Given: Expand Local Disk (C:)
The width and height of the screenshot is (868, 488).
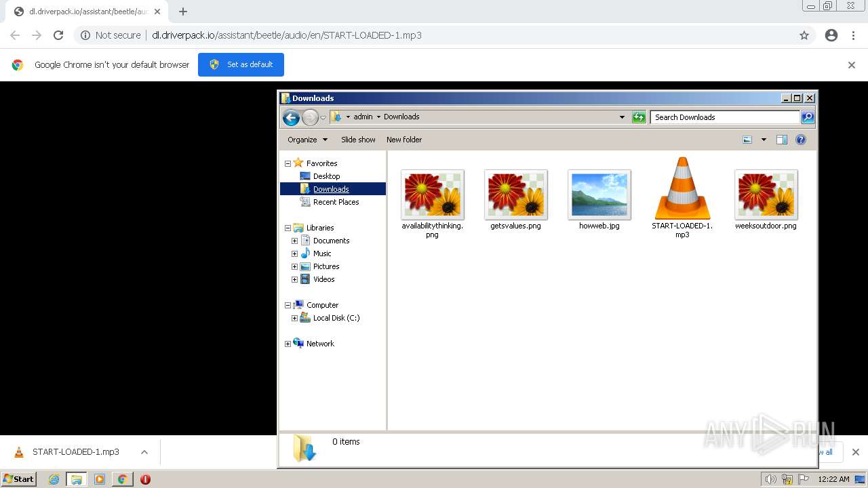Looking at the screenshot, I should click(x=294, y=318).
